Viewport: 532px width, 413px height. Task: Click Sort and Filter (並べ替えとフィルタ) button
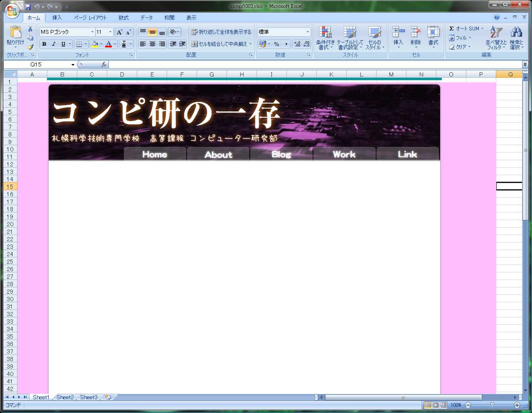(x=496, y=38)
